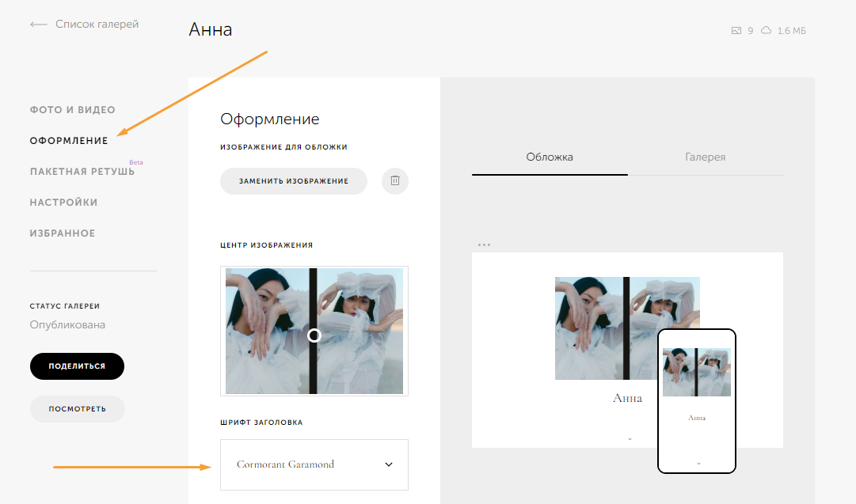The height and width of the screenshot is (504, 856).
Task: Switch to the Галерея tab
Action: click(705, 157)
